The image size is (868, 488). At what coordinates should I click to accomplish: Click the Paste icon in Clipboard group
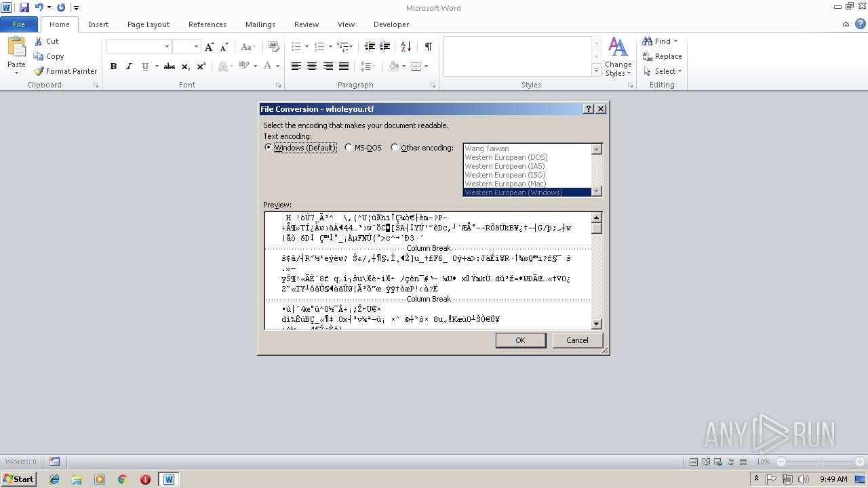pyautogui.click(x=16, y=47)
